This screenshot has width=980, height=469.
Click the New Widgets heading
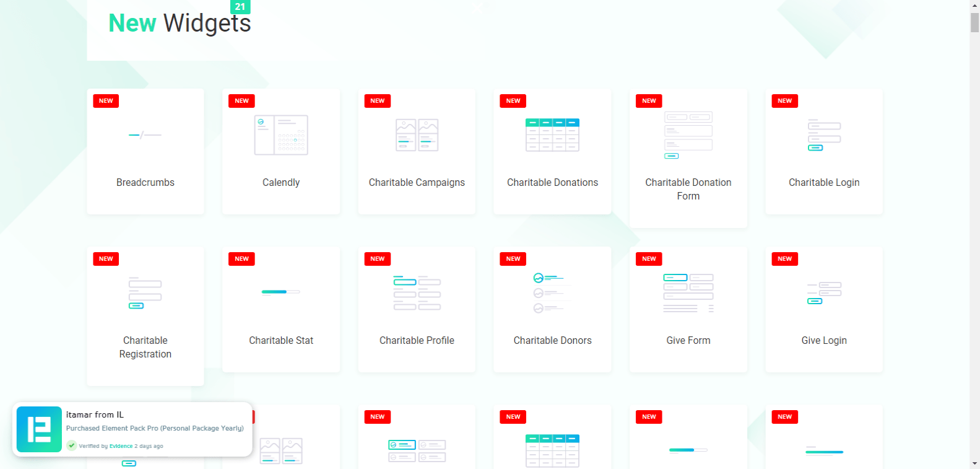(180, 24)
